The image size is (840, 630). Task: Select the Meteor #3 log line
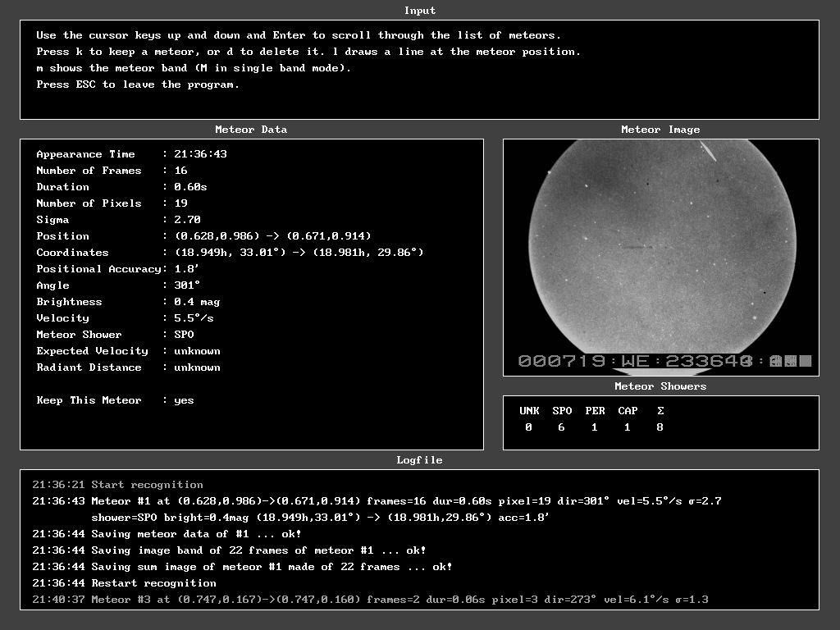coord(369,600)
